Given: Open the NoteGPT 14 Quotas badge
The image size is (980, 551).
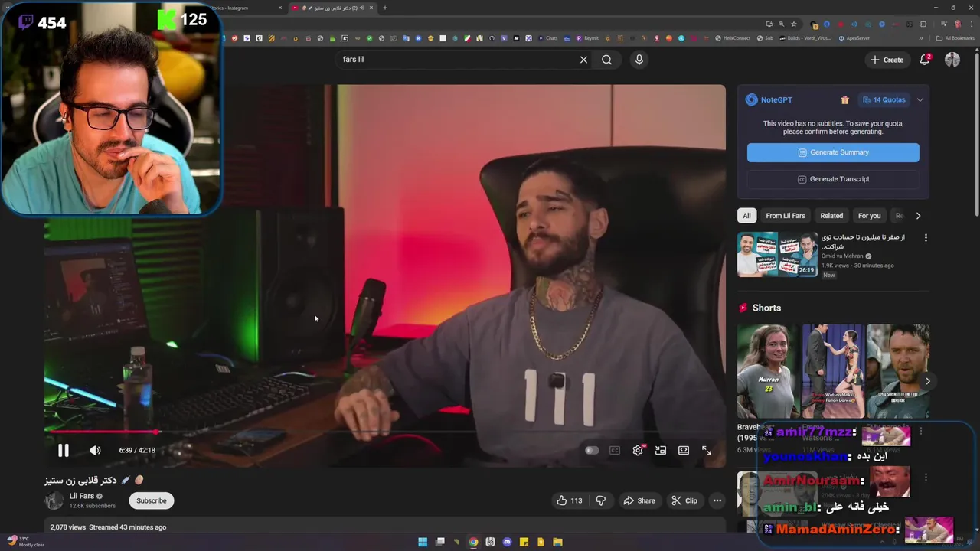Looking at the screenshot, I should (x=884, y=99).
